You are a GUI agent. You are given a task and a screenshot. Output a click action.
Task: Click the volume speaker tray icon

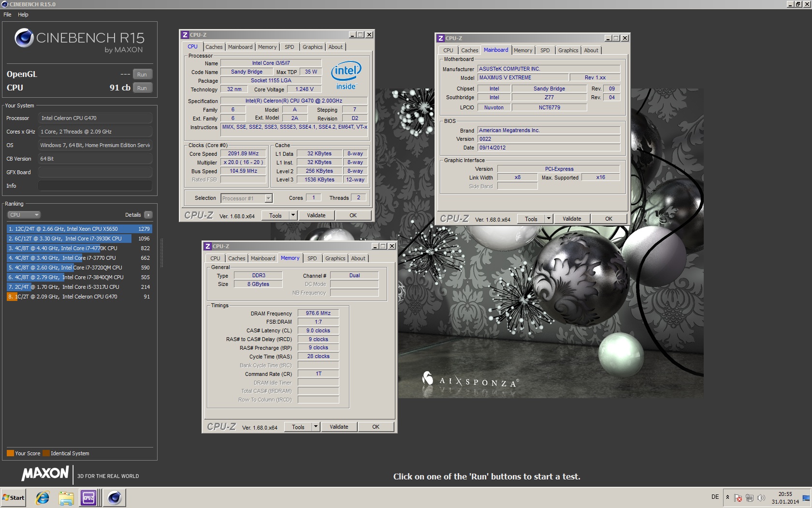[761, 498]
